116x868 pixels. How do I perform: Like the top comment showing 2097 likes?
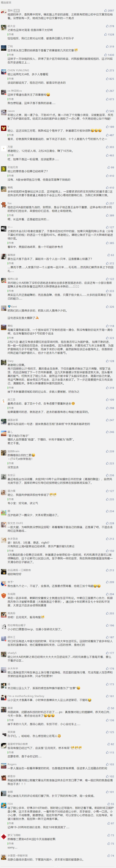pyautogui.click(x=109, y=11)
